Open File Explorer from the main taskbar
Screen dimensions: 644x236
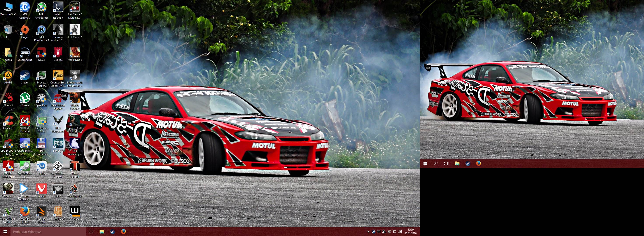(102, 232)
